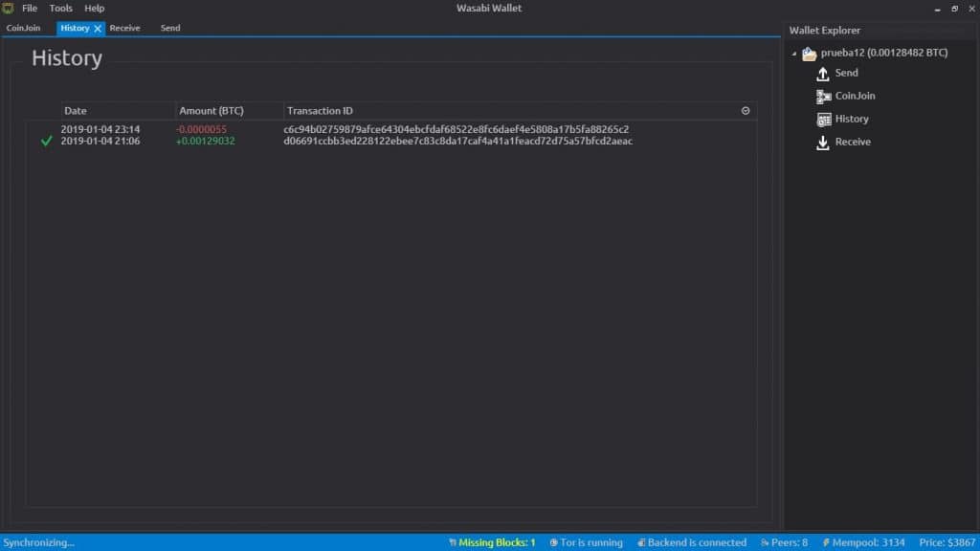Click the Backend is connected status indicator
Screen dimensions: 980x551
[691, 542]
